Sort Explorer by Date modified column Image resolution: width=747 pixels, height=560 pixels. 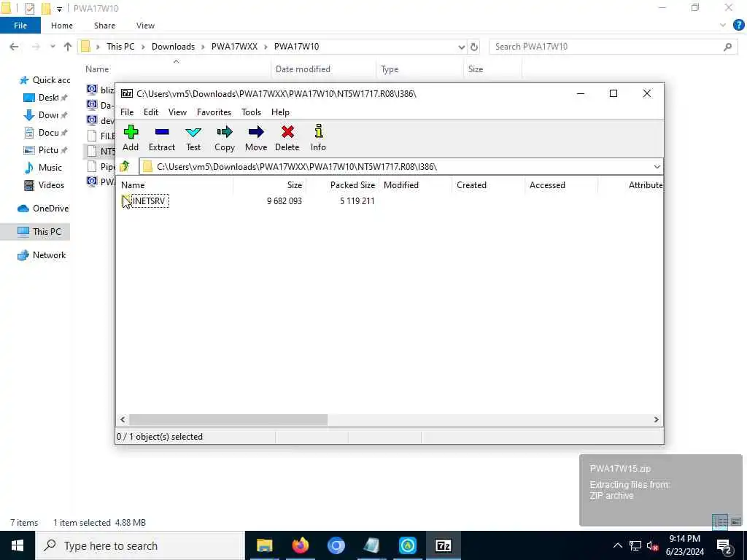[324, 69]
